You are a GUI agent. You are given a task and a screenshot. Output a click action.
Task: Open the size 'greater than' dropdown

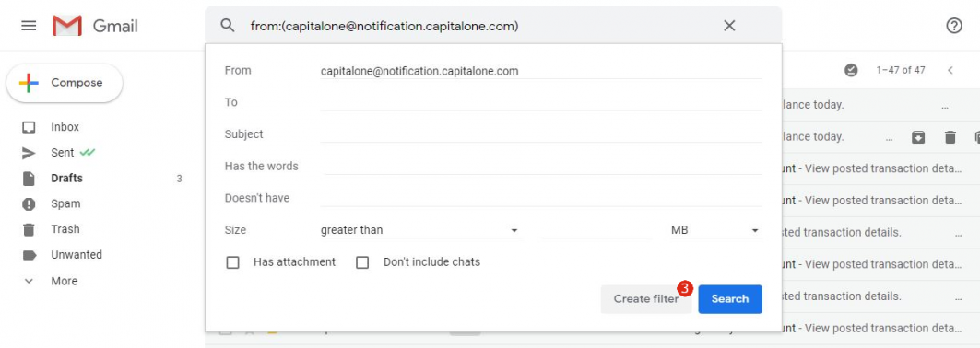click(420, 230)
